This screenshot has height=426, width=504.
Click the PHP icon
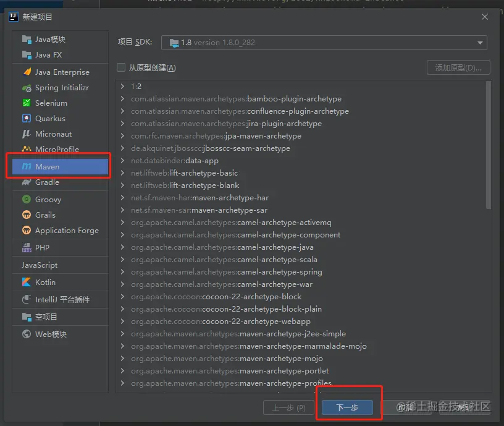[x=27, y=247]
